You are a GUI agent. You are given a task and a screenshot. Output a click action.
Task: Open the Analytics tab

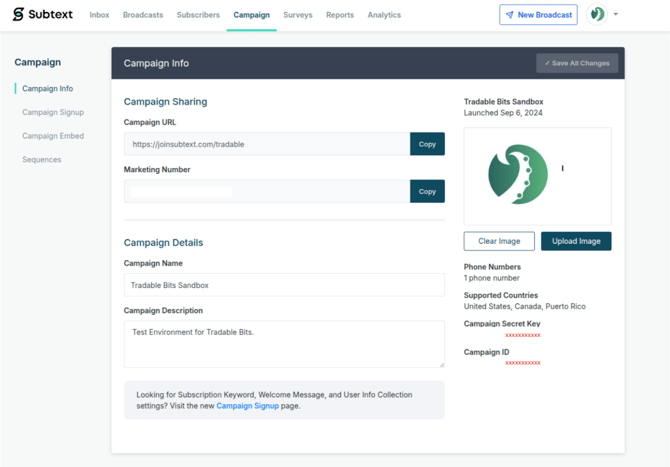pyautogui.click(x=384, y=15)
